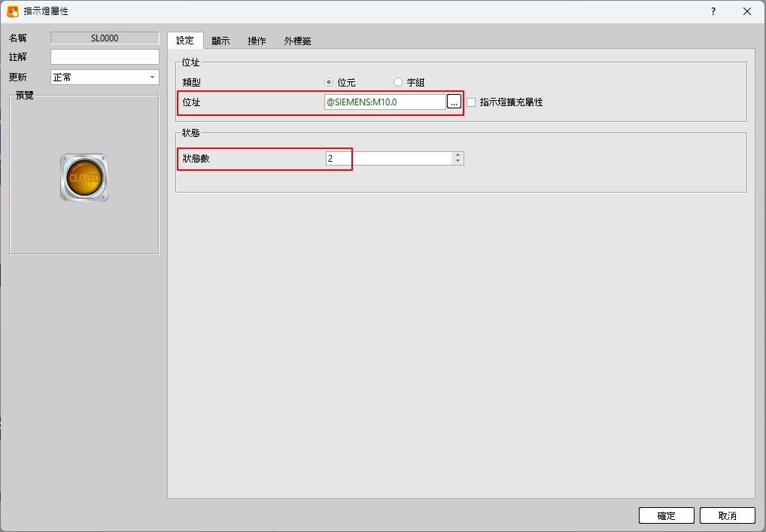The height and width of the screenshot is (532, 766).
Task: Click the indicator lamp app icon in title bar
Action: 13,11
